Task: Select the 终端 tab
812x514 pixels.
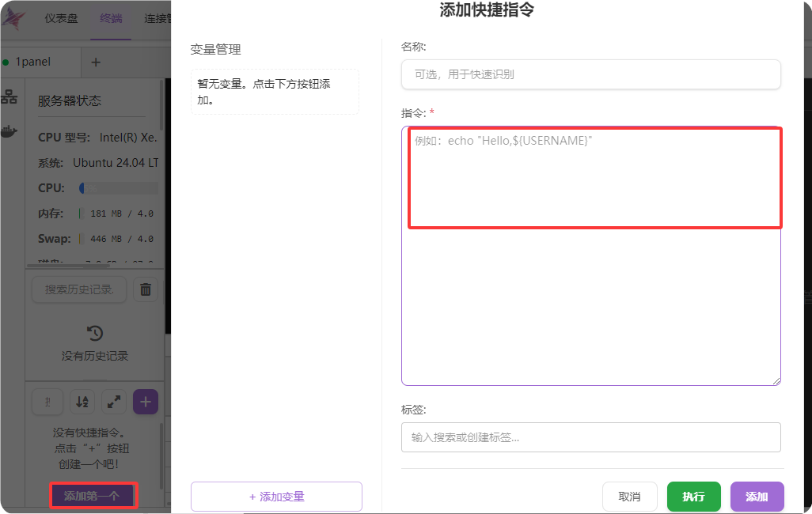Action: point(111,18)
